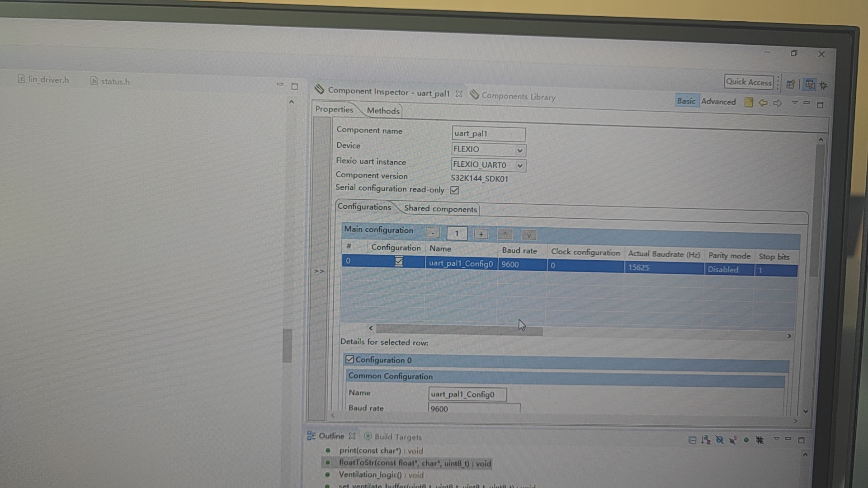Click the Quick Access button
The height and width of the screenshot is (488, 868).
[748, 82]
